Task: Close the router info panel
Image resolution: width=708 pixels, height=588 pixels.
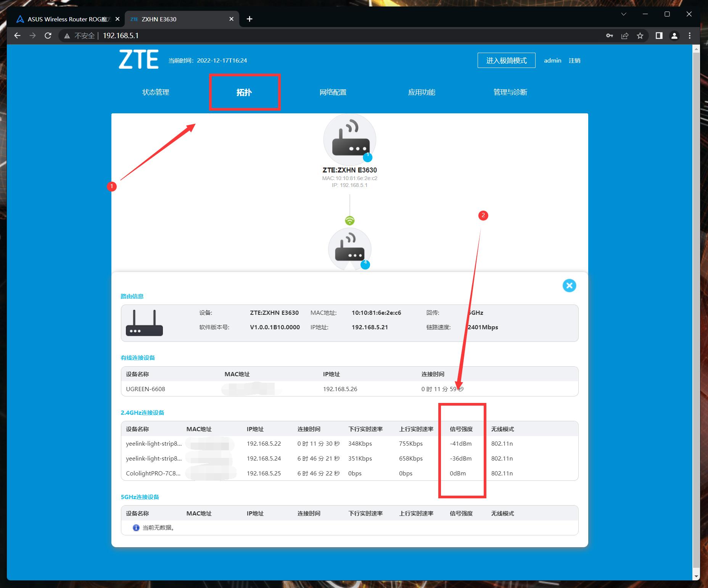Action: pyautogui.click(x=569, y=285)
